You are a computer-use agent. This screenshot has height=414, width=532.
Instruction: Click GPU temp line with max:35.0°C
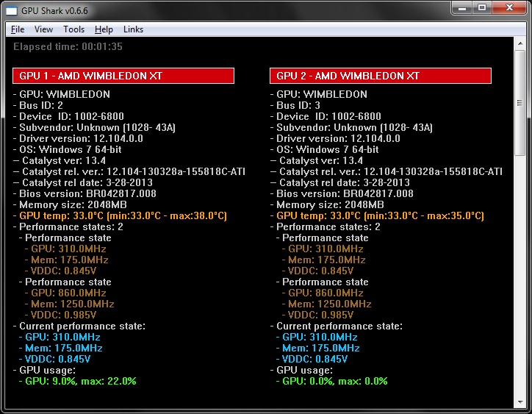coord(377,215)
